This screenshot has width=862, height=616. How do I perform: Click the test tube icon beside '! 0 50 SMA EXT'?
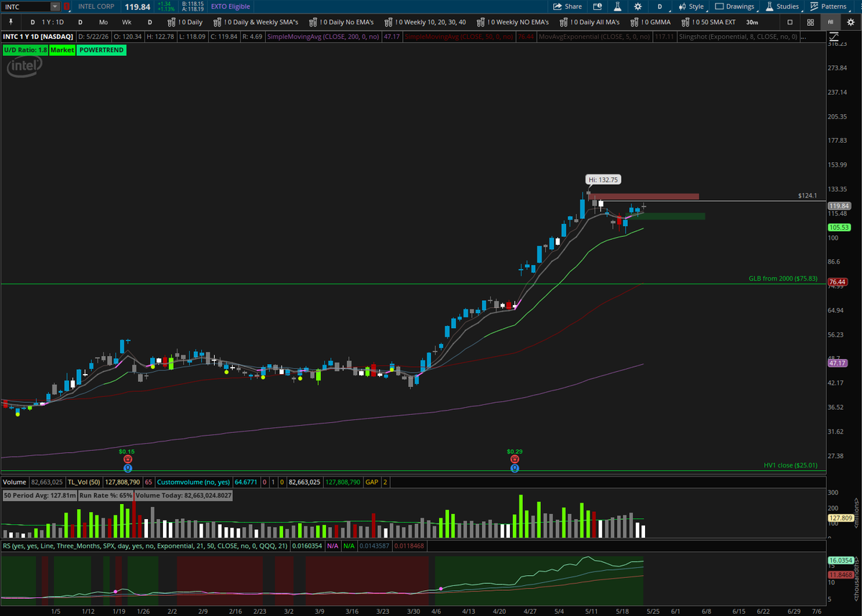click(x=684, y=22)
